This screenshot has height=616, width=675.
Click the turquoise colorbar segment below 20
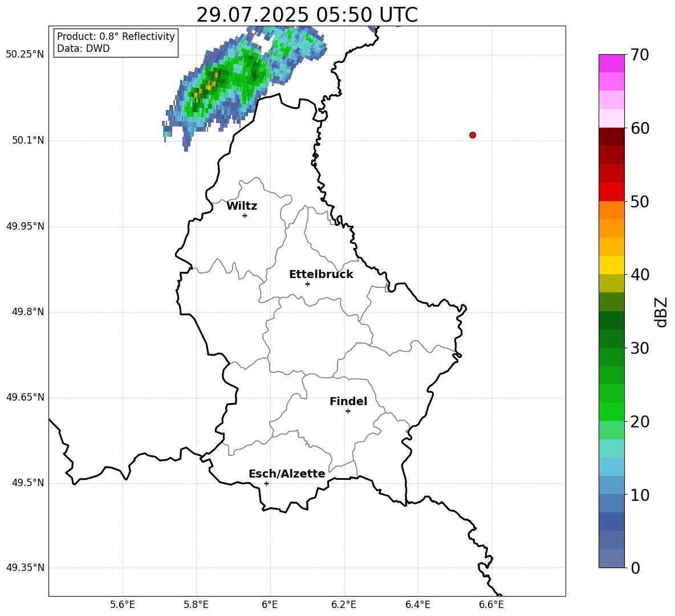tap(612, 448)
